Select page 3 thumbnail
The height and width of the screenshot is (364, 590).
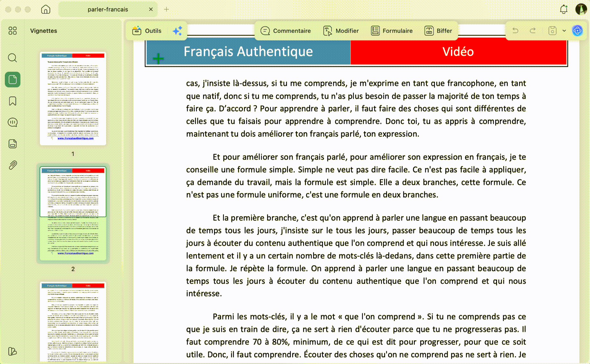(x=73, y=322)
